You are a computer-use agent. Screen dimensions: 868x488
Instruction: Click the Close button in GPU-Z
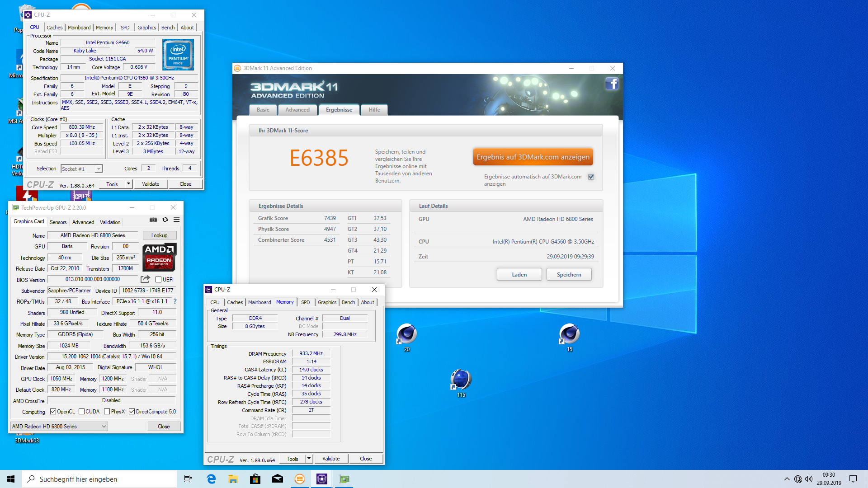164,426
